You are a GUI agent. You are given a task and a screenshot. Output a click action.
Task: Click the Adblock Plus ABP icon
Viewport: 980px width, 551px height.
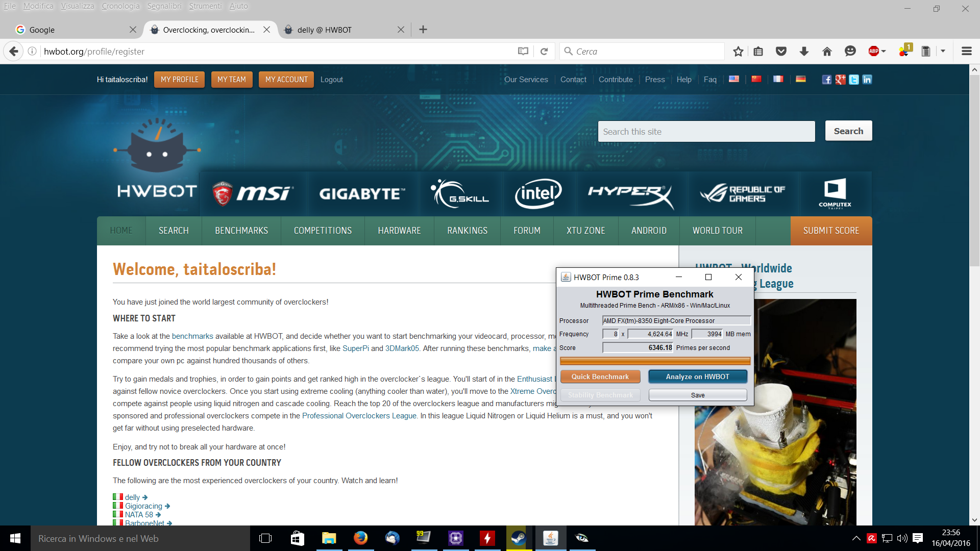[x=873, y=51]
